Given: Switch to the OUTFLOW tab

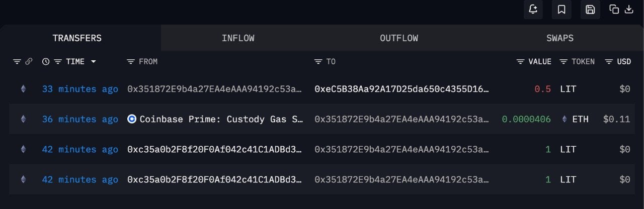Looking at the screenshot, I should (x=399, y=38).
